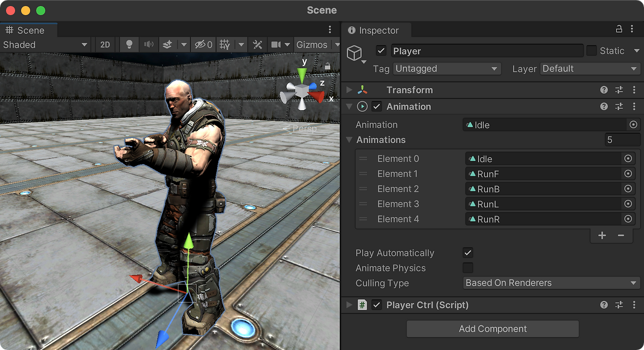
Task: Expand the Transform component
Action: coord(350,90)
